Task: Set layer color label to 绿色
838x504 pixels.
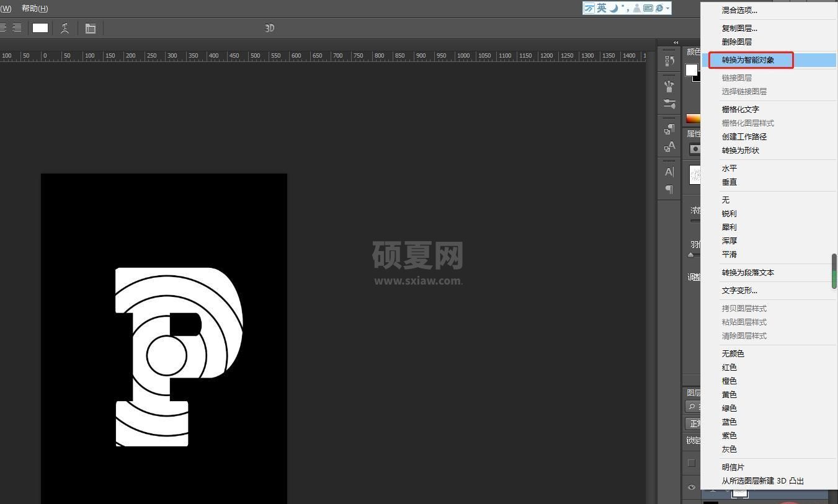Action: click(729, 408)
